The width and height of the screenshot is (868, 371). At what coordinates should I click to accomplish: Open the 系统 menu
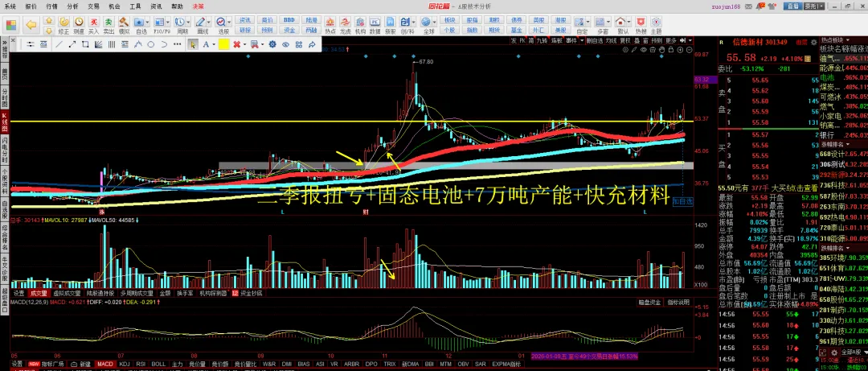pos(10,6)
